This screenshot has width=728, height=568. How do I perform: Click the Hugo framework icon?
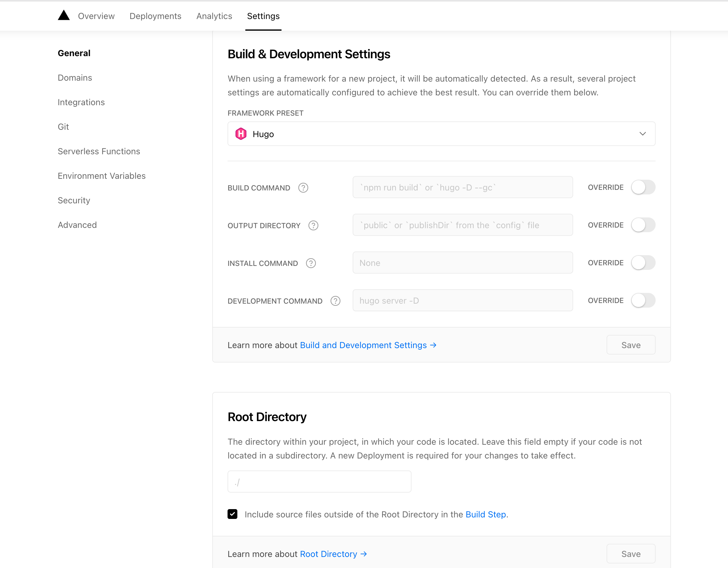click(241, 134)
